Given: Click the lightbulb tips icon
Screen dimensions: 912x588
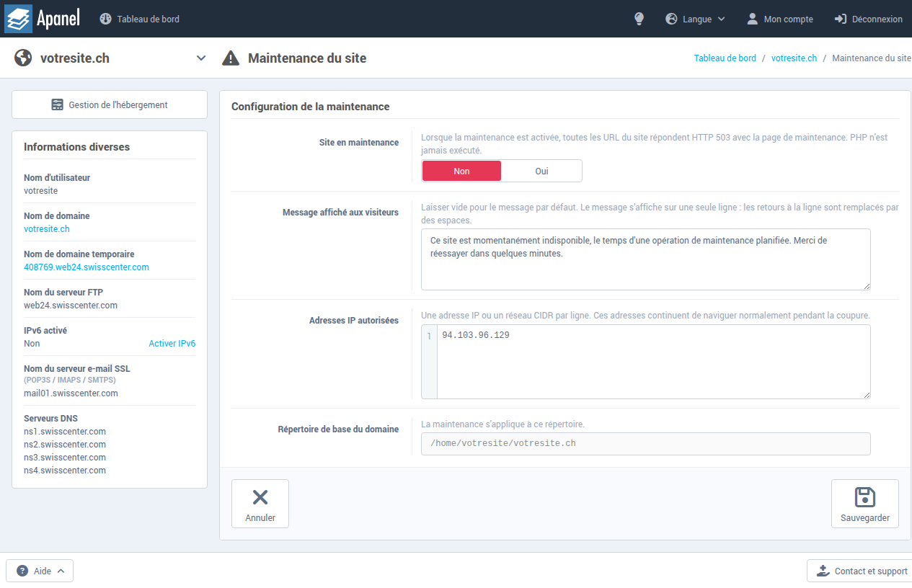Looking at the screenshot, I should pos(639,19).
